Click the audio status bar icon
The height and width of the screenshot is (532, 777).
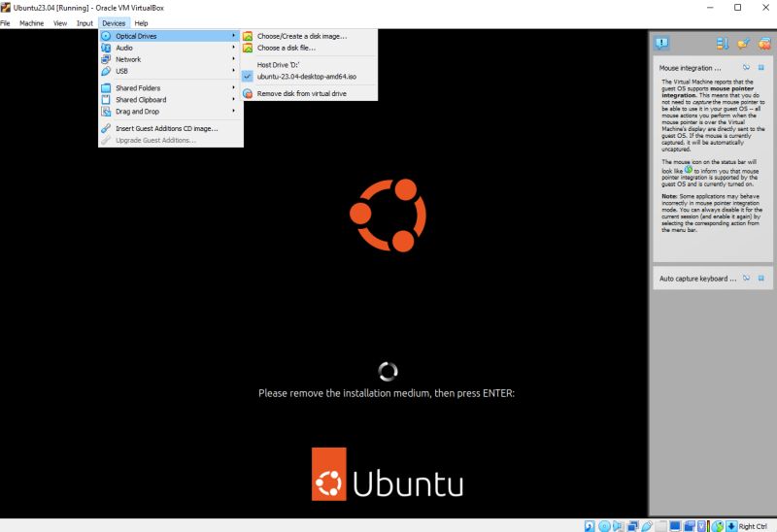(x=618, y=526)
